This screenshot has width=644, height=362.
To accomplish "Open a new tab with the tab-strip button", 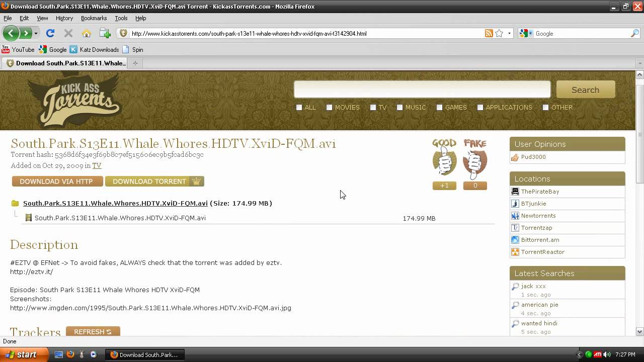I will click(x=135, y=63).
